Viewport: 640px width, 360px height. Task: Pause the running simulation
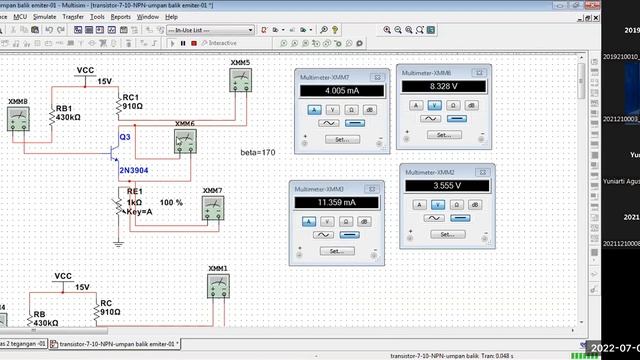[183, 43]
